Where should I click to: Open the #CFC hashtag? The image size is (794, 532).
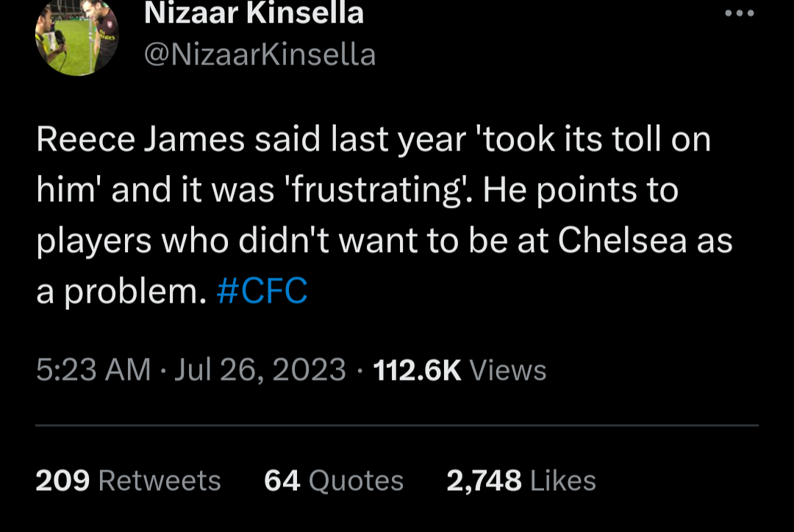tap(262, 291)
